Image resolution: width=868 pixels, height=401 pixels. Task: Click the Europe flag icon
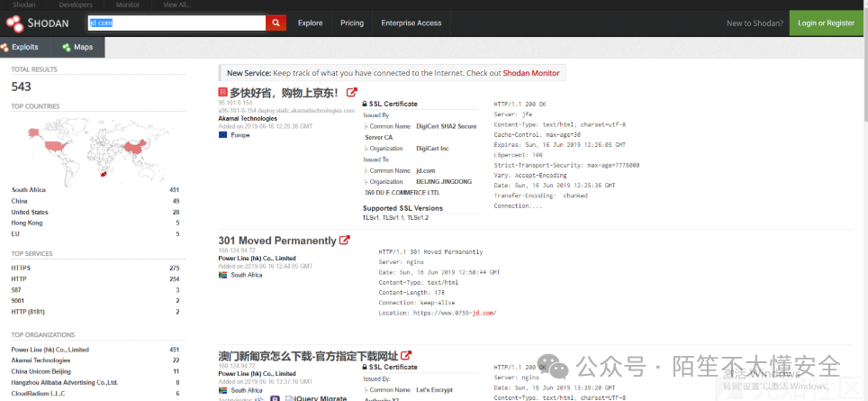tap(223, 134)
